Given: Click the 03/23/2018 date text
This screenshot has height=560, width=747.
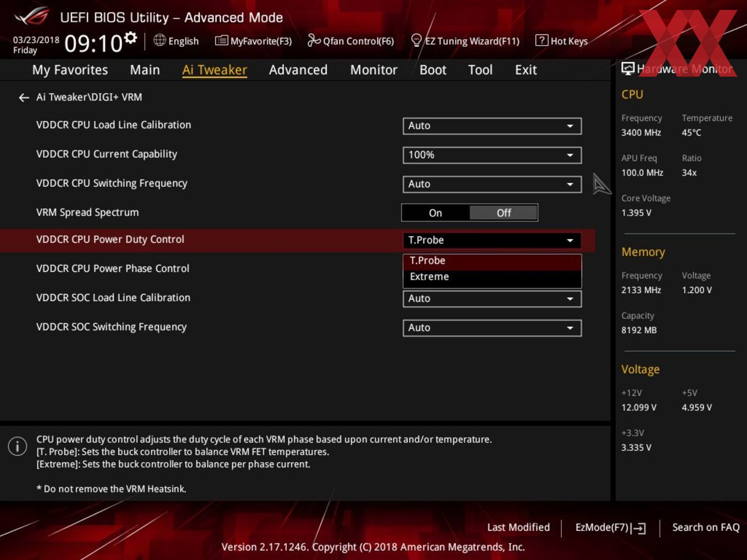Looking at the screenshot, I should coord(36,40).
